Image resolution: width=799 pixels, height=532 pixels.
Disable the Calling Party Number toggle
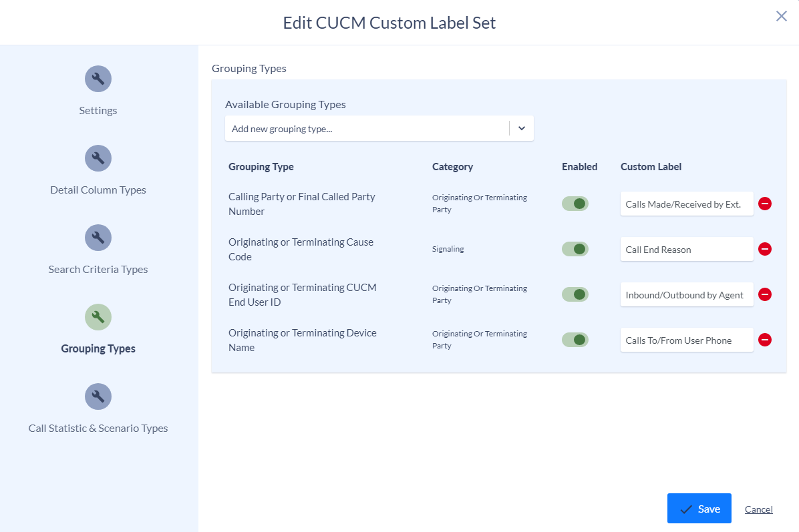575,204
